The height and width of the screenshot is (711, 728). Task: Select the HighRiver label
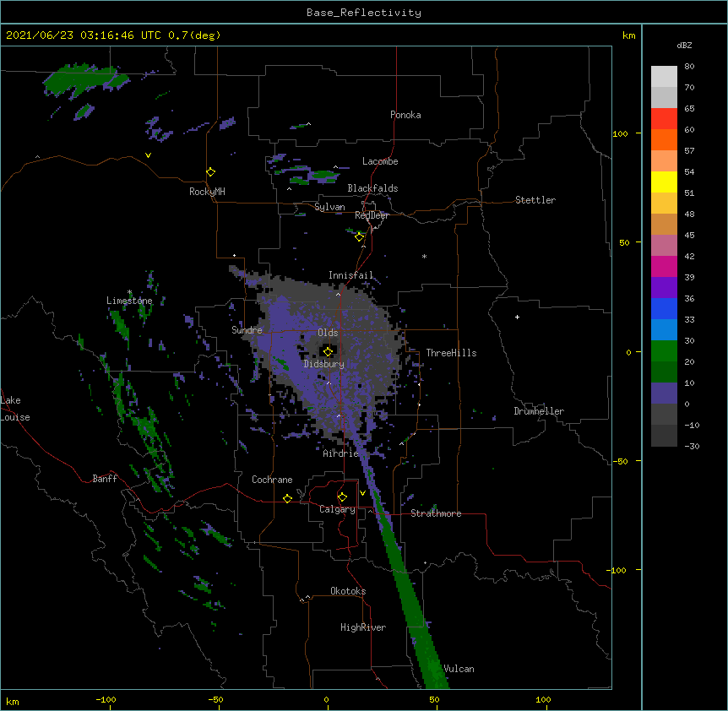(x=363, y=627)
